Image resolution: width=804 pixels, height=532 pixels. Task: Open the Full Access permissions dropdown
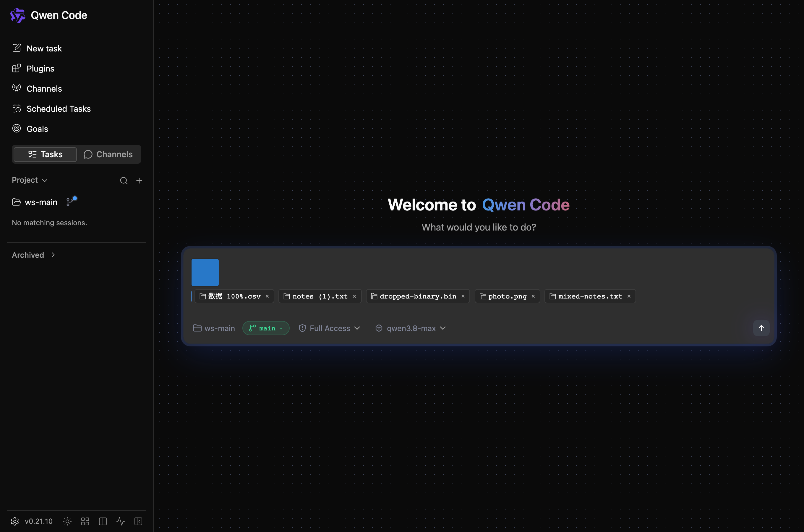[x=329, y=328]
